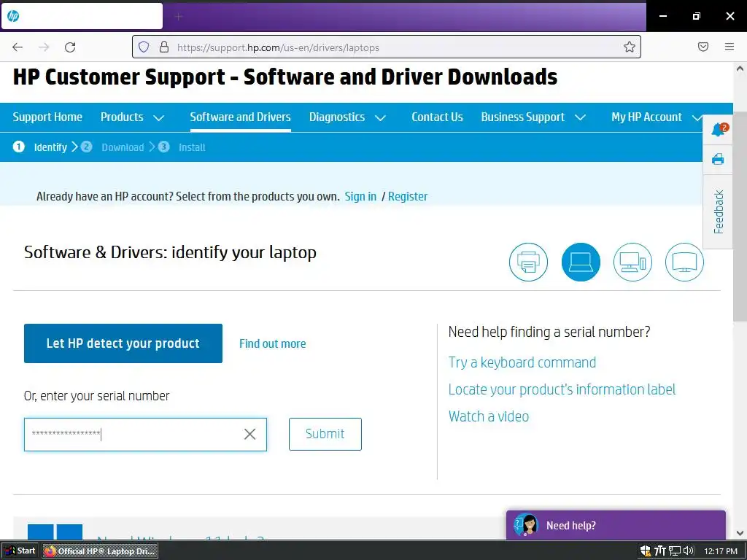Screen dimensions: 747x560
Task: Open Try a keyboard command link
Action: point(522,362)
